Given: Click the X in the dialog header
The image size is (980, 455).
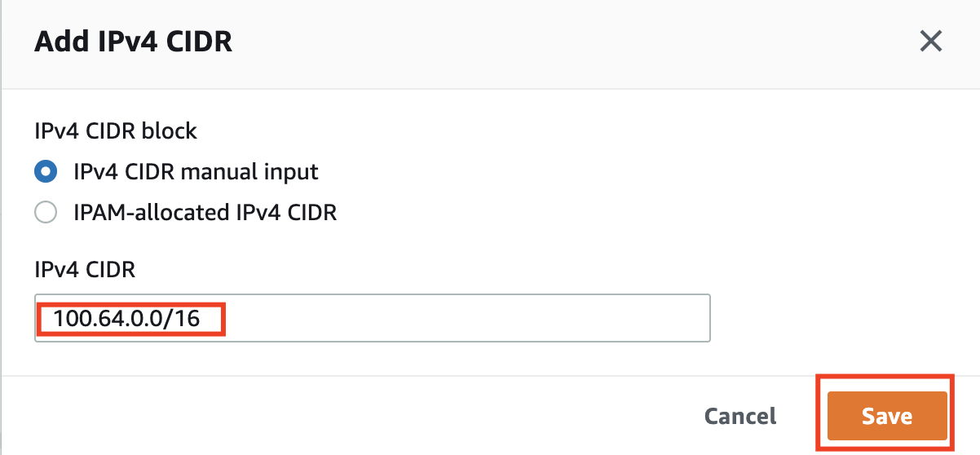Looking at the screenshot, I should pyautogui.click(x=930, y=41).
